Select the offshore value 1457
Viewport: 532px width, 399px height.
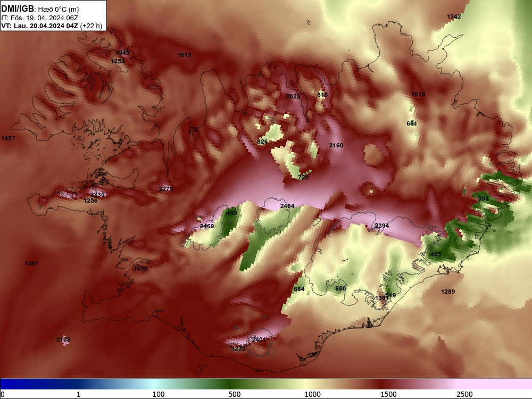(8, 138)
